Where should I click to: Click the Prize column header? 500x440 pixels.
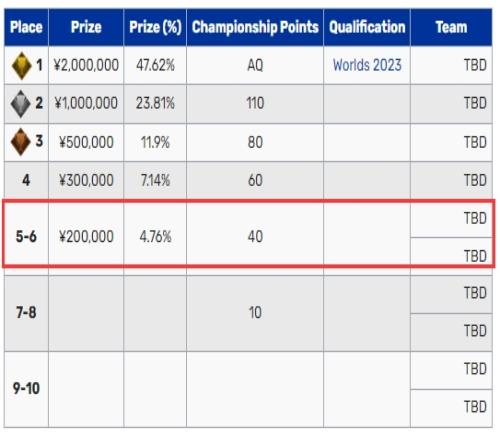pyautogui.click(x=86, y=27)
